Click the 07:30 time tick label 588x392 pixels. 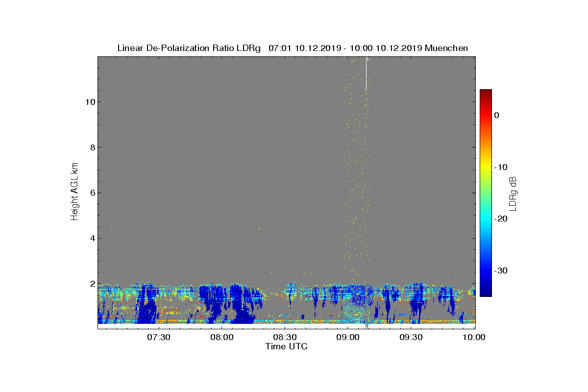159,337
